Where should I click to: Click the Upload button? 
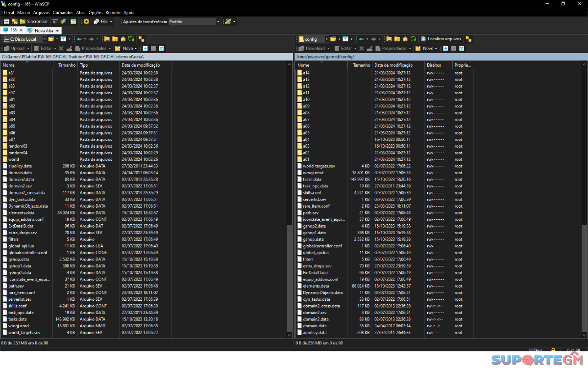coord(15,48)
